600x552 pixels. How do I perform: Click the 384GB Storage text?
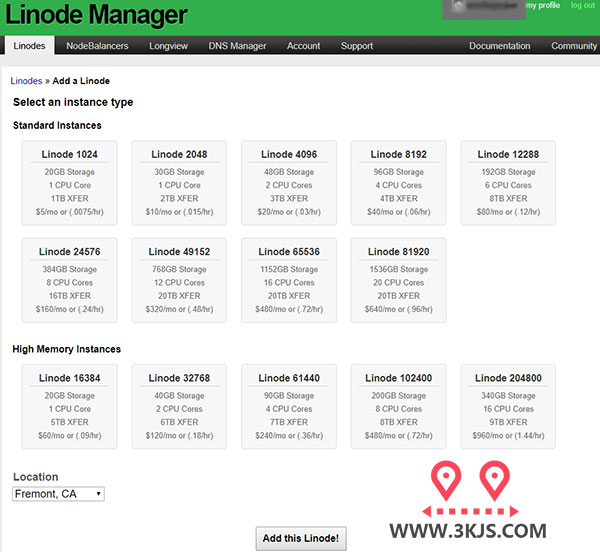(x=70, y=269)
